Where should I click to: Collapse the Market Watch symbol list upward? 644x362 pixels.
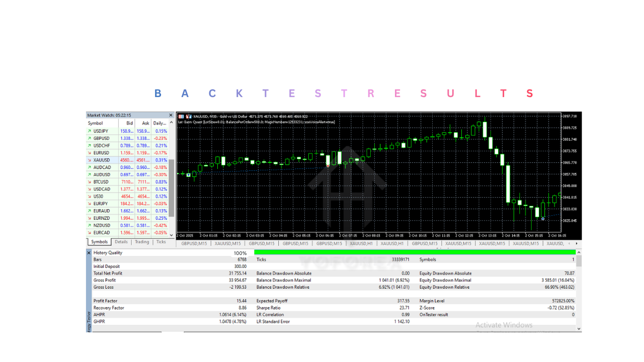(171, 123)
